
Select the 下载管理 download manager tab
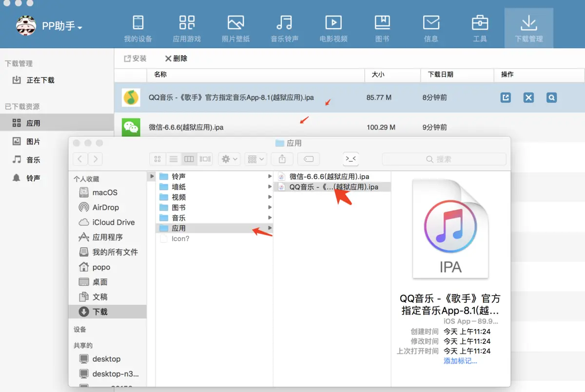pos(529,29)
